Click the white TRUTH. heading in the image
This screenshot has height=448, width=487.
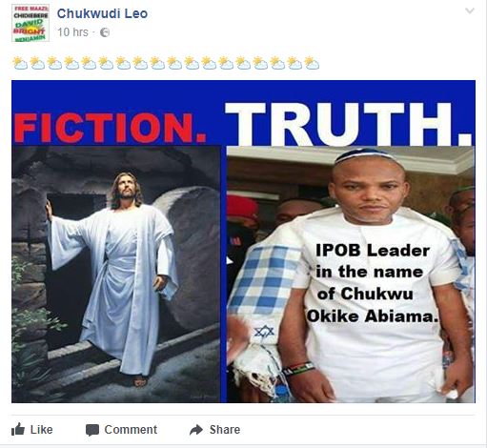349,124
